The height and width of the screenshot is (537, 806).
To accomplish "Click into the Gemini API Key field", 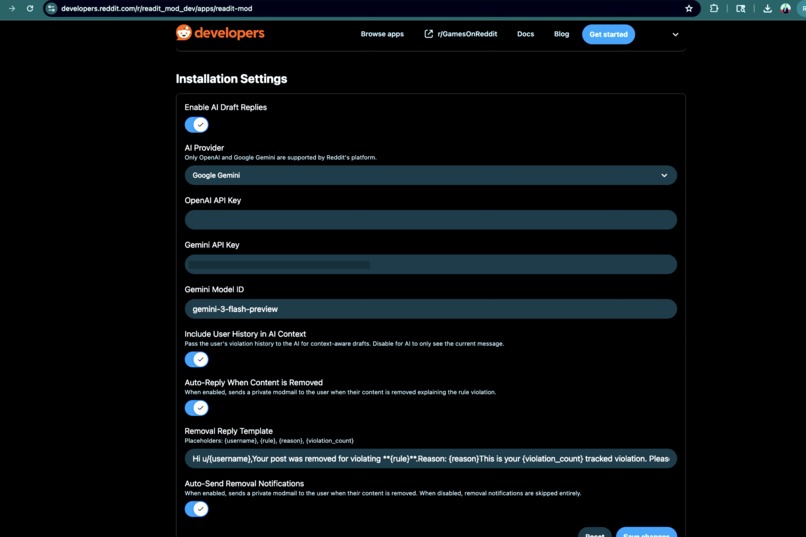I will pyautogui.click(x=430, y=265).
